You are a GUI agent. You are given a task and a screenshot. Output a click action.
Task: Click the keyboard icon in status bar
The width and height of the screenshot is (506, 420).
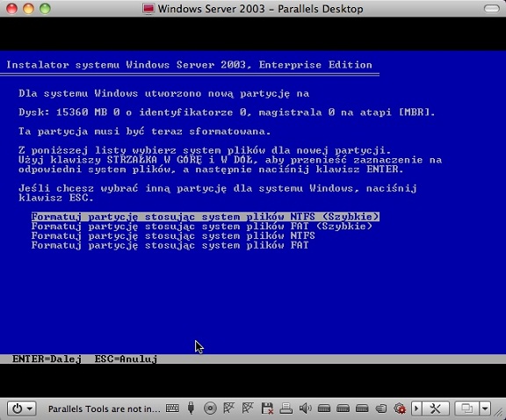tap(172, 409)
